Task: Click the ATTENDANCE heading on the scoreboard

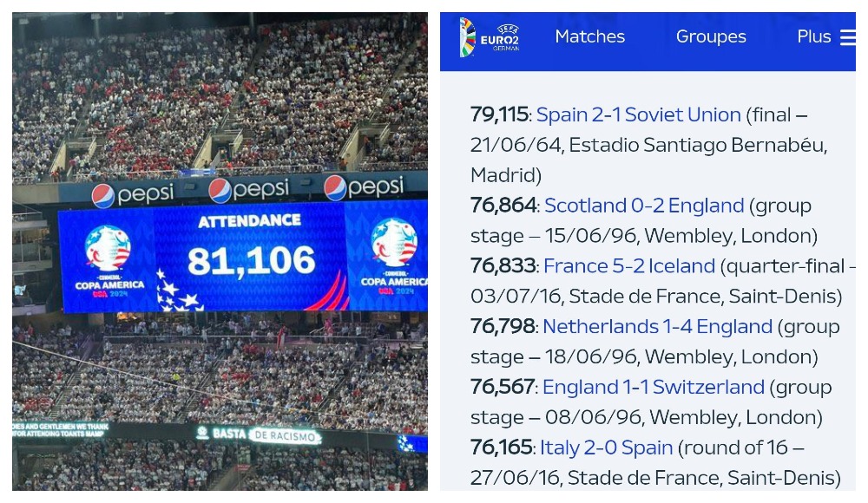Action: click(250, 221)
